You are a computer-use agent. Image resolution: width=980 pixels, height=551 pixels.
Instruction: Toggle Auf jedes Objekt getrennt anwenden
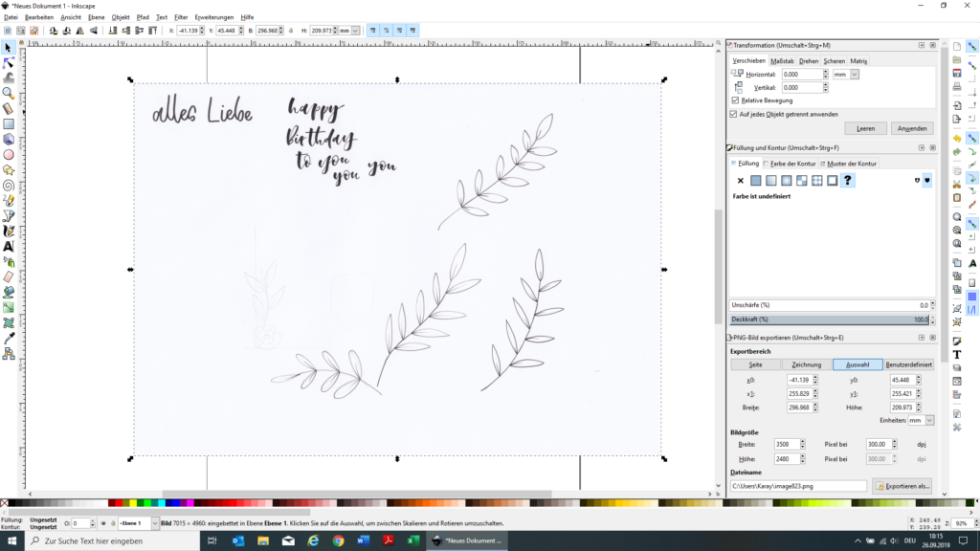(x=735, y=114)
